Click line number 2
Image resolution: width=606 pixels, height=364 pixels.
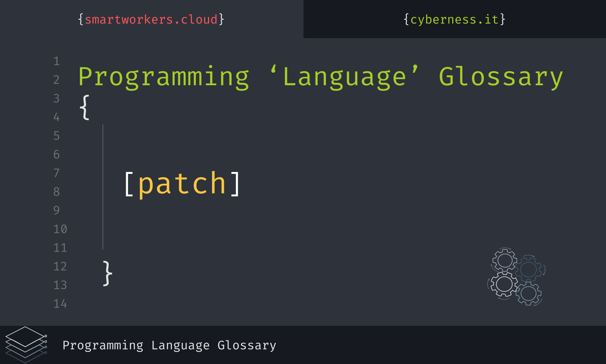[x=56, y=80]
